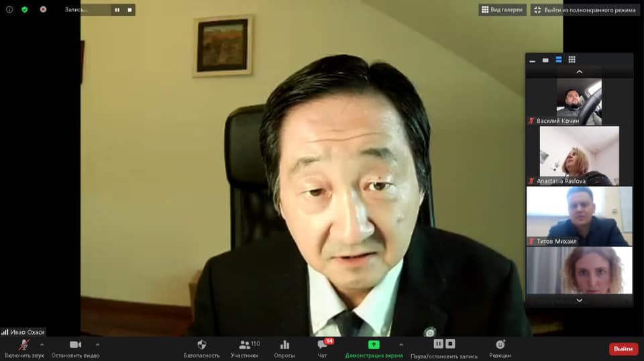The width and height of the screenshot is (644, 361).
Task: Click the signal strength icon near Ивао Охаси
Action: click(x=5, y=332)
